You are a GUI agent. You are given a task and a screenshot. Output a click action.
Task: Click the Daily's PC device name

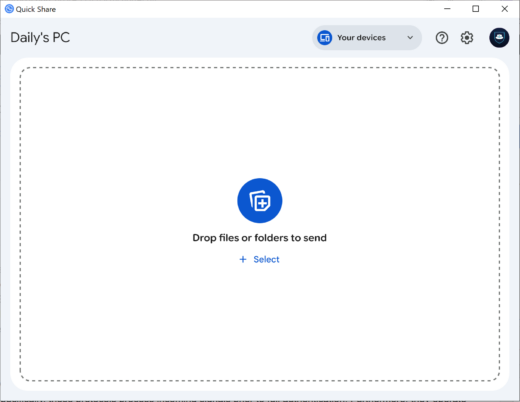[x=40, y=38]
